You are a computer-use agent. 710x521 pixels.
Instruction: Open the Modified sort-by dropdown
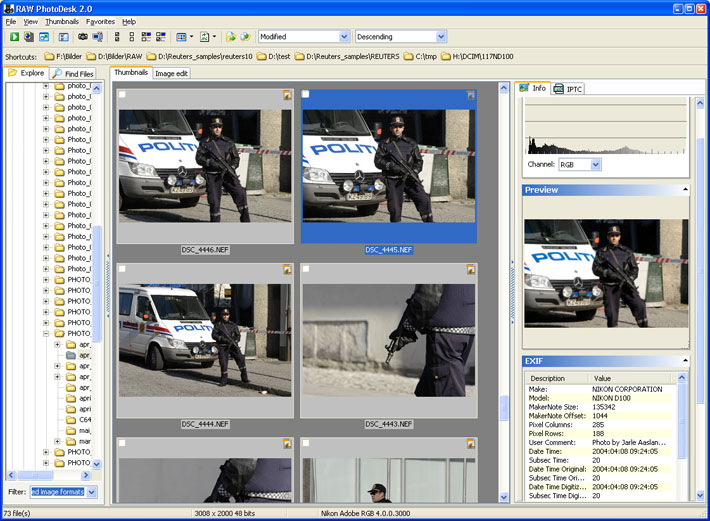304,37
